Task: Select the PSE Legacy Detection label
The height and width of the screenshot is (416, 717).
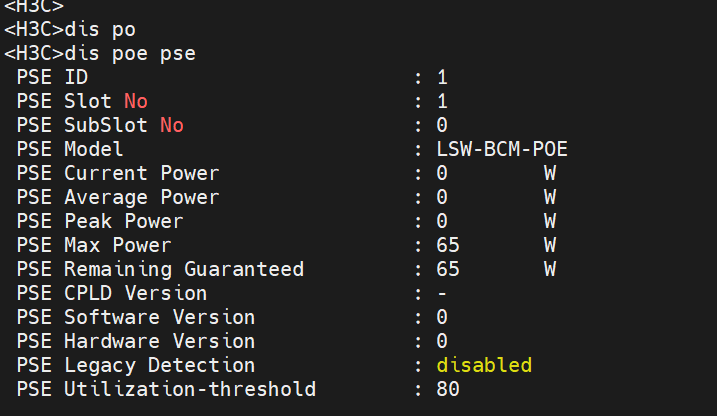Action: click(x=136, y=365)
